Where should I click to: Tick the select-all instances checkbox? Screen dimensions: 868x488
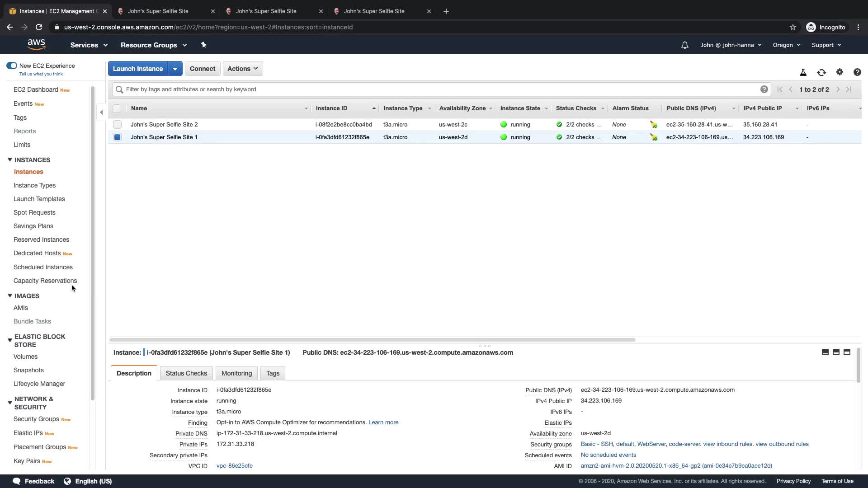click(x=117, y=108)
